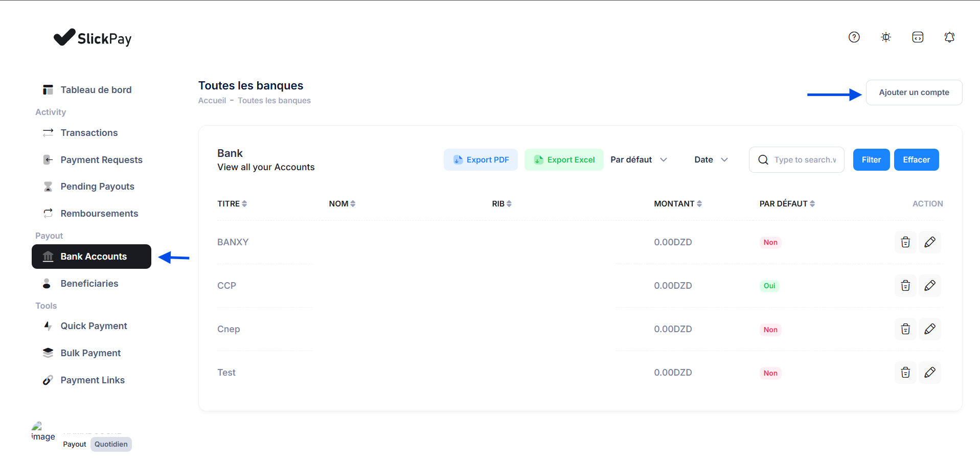
Task: Click the 'Quotidien' badge near Payout
Action: [110, 444]
